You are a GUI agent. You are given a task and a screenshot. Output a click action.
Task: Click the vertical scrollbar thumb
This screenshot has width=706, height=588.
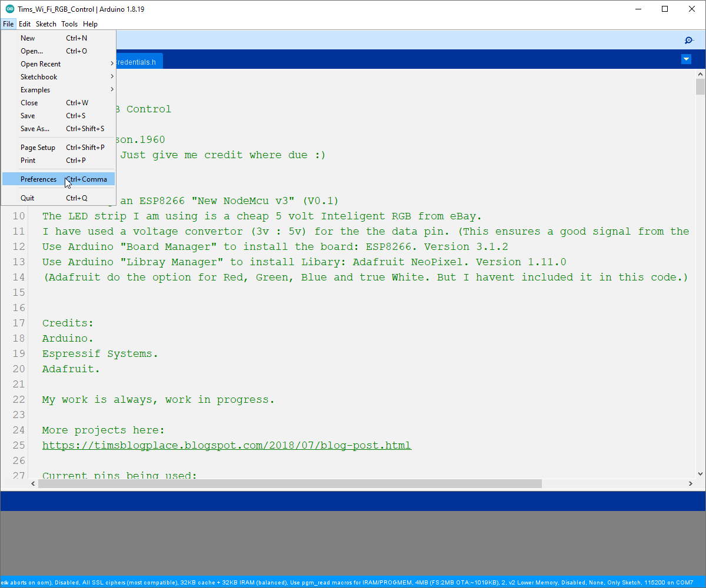click(700, 86)
